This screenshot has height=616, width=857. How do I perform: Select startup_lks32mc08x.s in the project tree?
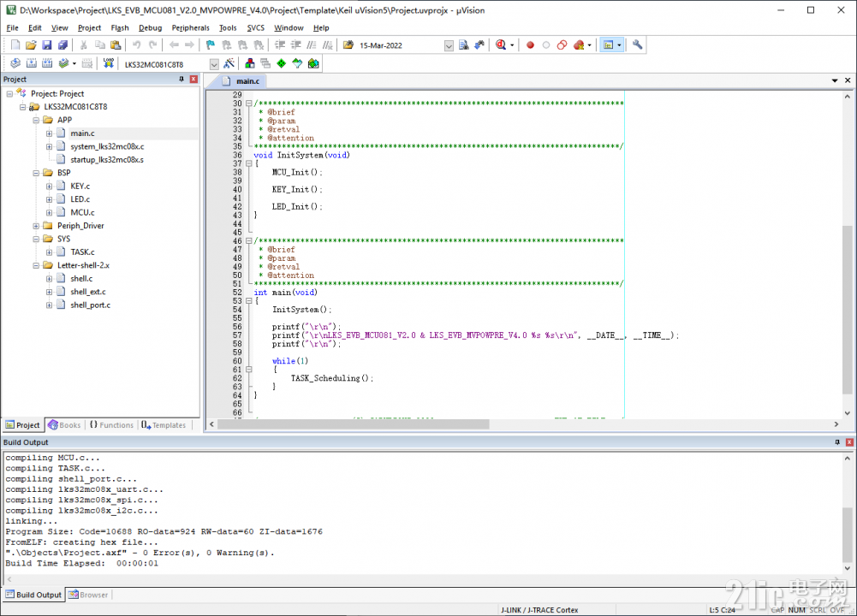click(107, 160)
